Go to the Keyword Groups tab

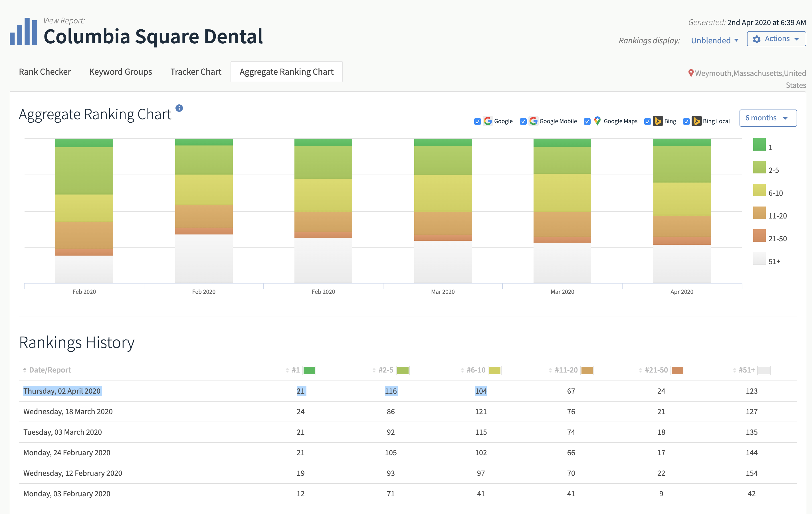tap(120, 72)
